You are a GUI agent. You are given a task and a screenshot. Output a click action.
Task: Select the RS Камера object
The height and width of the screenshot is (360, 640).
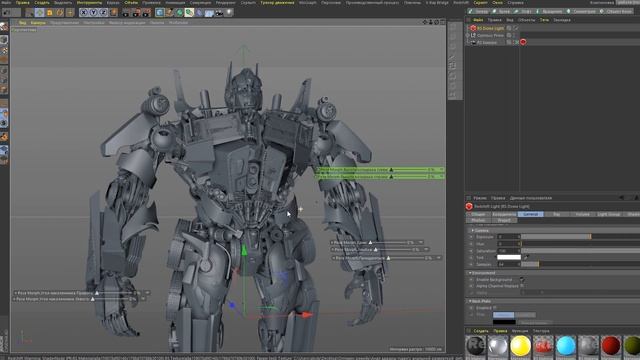tap(487, 42)
